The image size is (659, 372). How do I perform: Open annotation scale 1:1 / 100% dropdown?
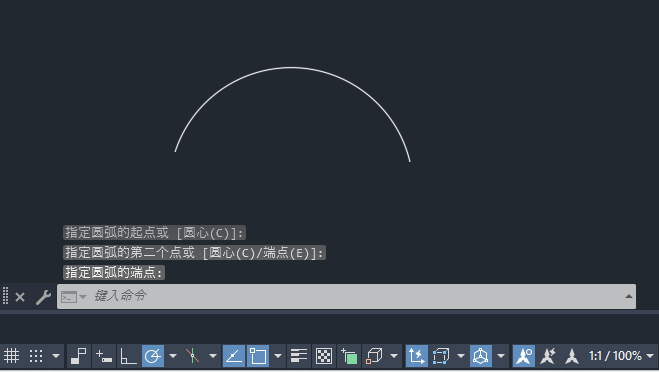click(x=621, y=356)
